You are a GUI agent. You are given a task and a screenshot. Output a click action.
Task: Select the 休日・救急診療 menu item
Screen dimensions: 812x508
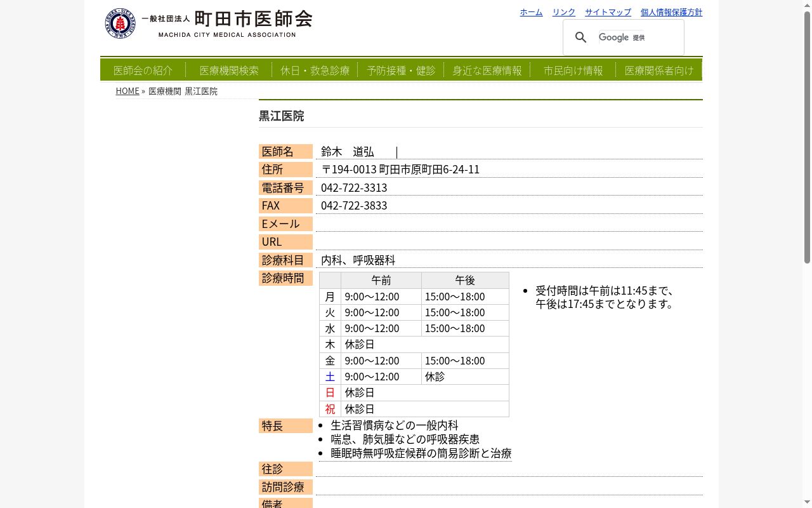tap(315, 70)
